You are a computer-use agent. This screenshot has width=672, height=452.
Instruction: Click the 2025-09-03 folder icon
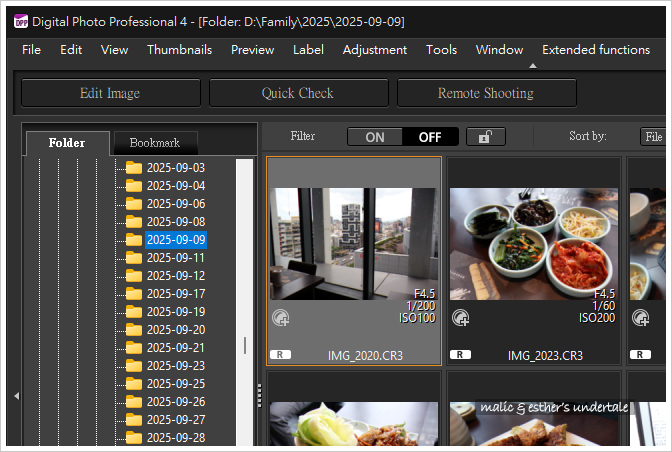click(134, 168)
